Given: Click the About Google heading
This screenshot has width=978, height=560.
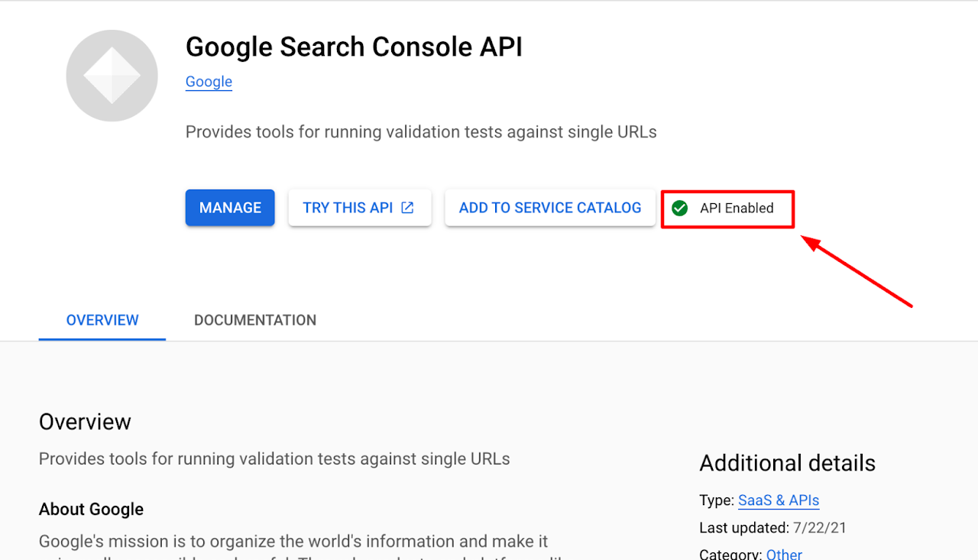Looking at the screenshot, I should click(x=91, y=509).
